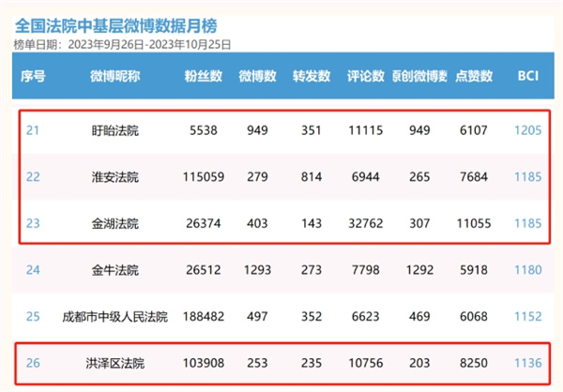The image size is (563, 392).
Task: Click comment count 7798
Action: point(366,270)
